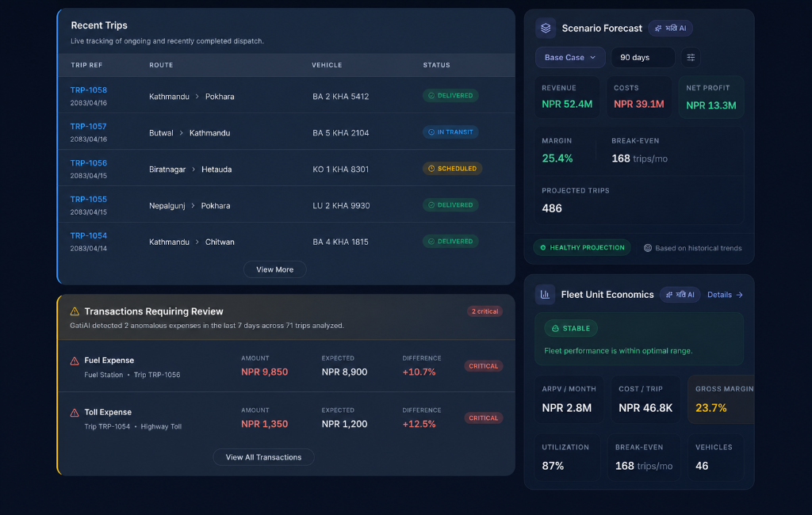Click vehicle LU 2 KHA 9930
This screenshot has height=515, width=812.
coord(341,205)
